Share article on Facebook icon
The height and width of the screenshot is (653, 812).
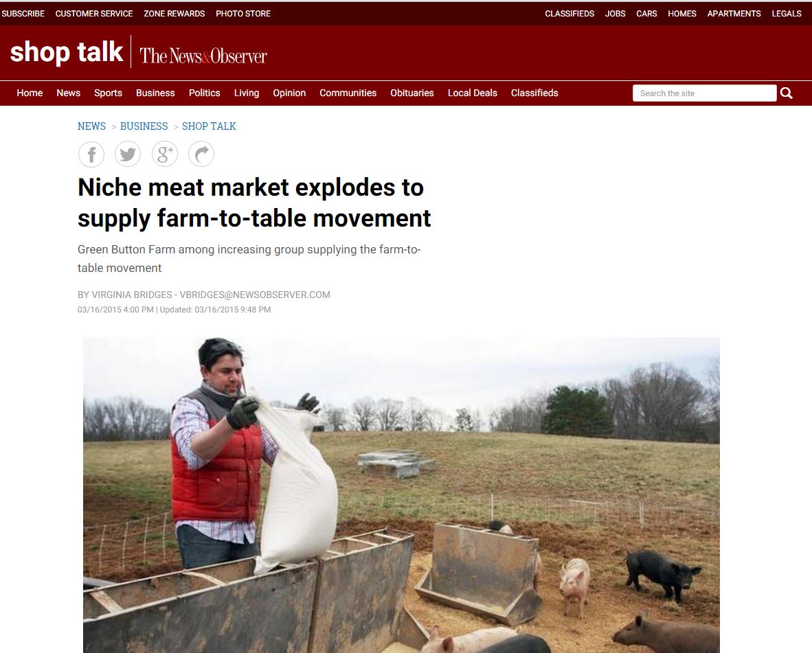point(91,154)
